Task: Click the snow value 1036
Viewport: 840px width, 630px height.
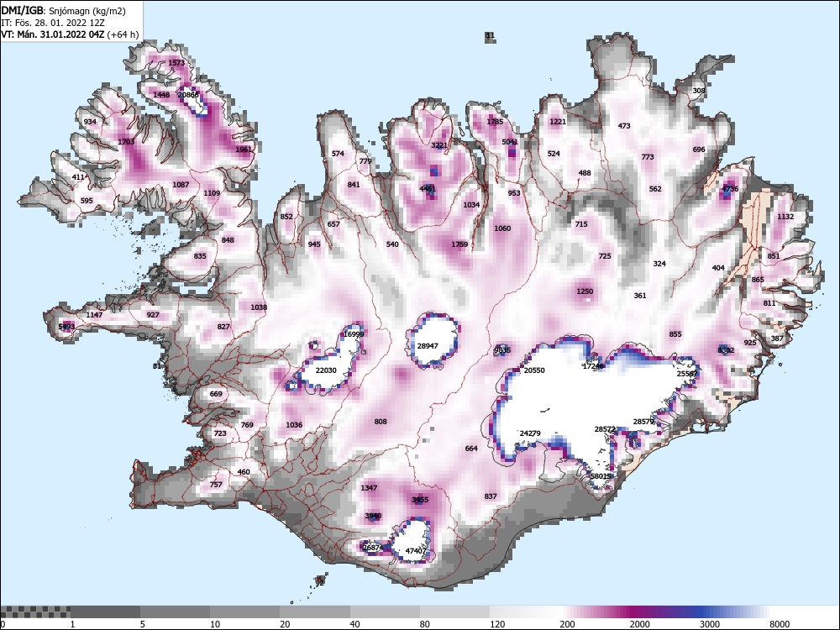Action: tap(294, 425)
